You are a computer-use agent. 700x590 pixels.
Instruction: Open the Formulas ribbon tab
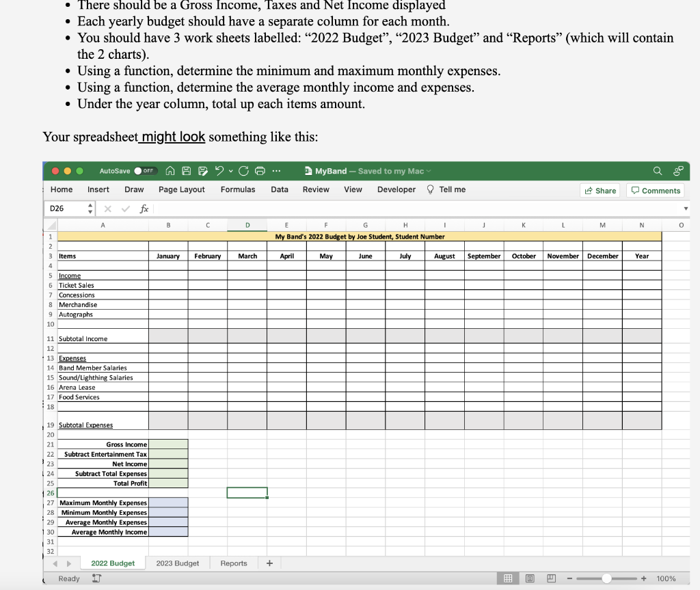(238, 190)
